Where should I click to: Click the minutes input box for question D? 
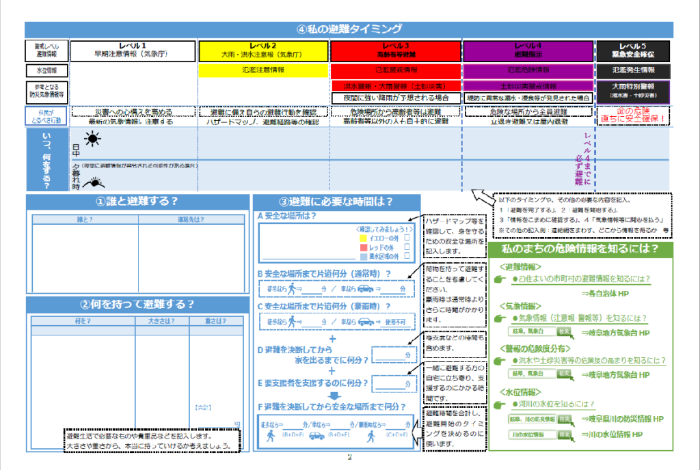pyautogui.click(x=390, y=353)
